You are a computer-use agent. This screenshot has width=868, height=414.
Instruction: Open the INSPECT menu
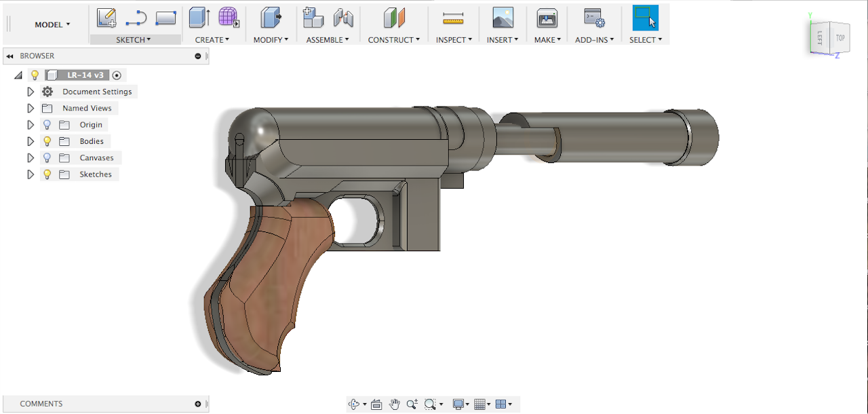[x=454, y=40]
